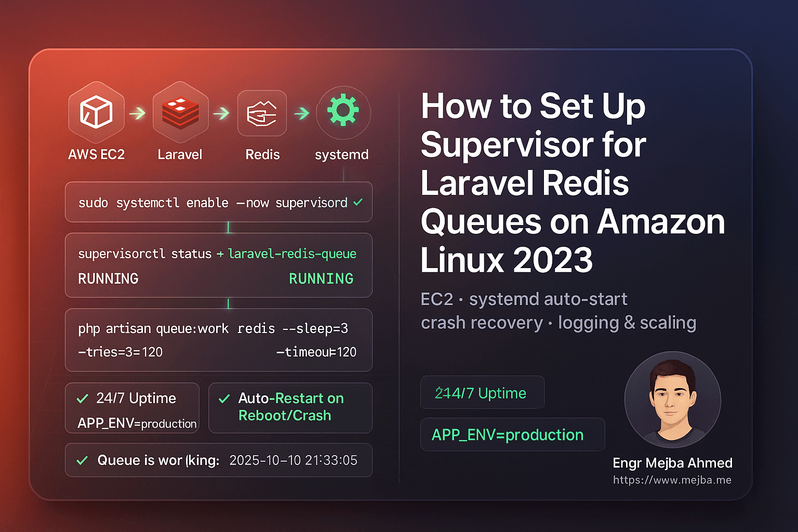
Task: Open the php artisan queue:work panel
Action: 218,340
